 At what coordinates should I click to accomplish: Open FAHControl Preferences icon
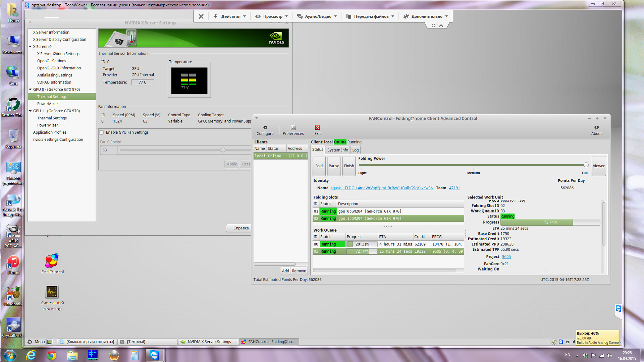(x=293, y=128)
